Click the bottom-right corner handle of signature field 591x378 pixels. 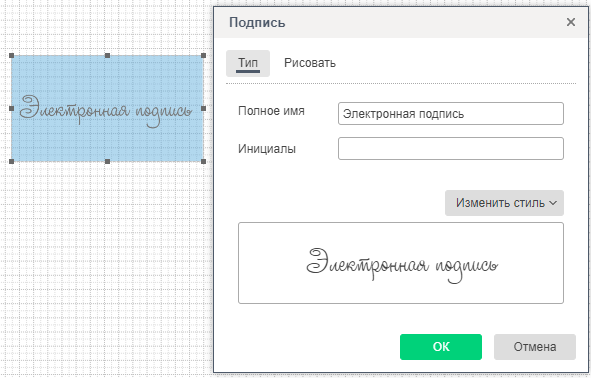204,162
